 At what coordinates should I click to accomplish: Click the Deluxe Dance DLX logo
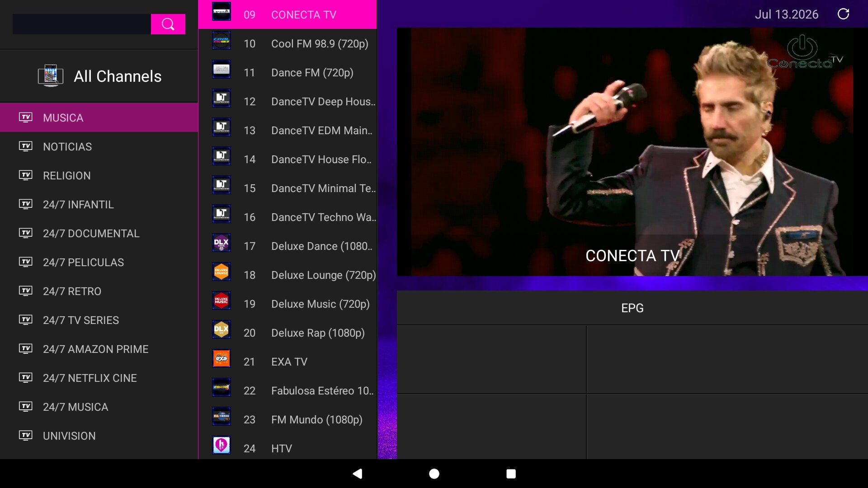pyautogui.click(x=222, y=243)
